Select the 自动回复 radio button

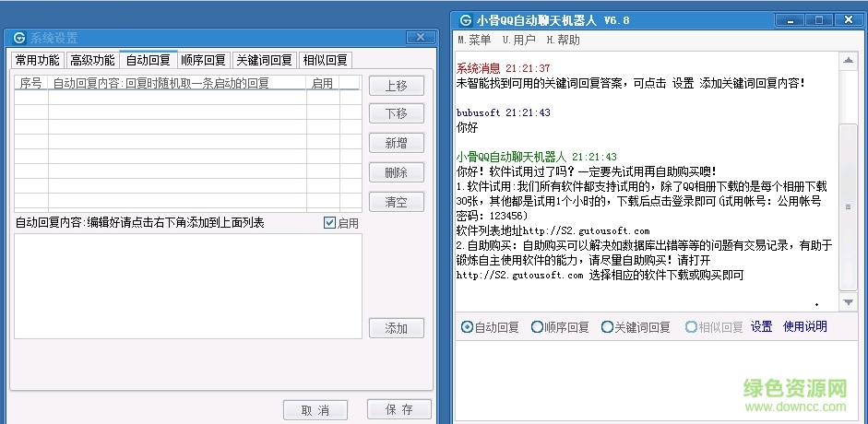pos(467,327)
